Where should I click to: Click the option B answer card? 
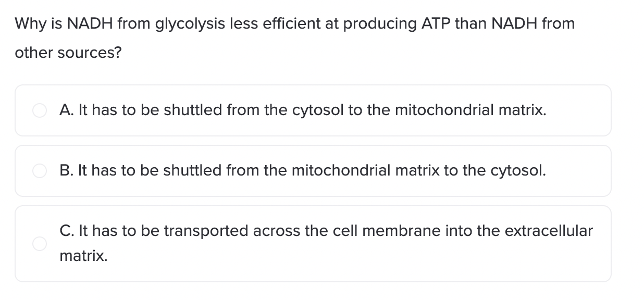pyautogui.click(x=313, y=171)
